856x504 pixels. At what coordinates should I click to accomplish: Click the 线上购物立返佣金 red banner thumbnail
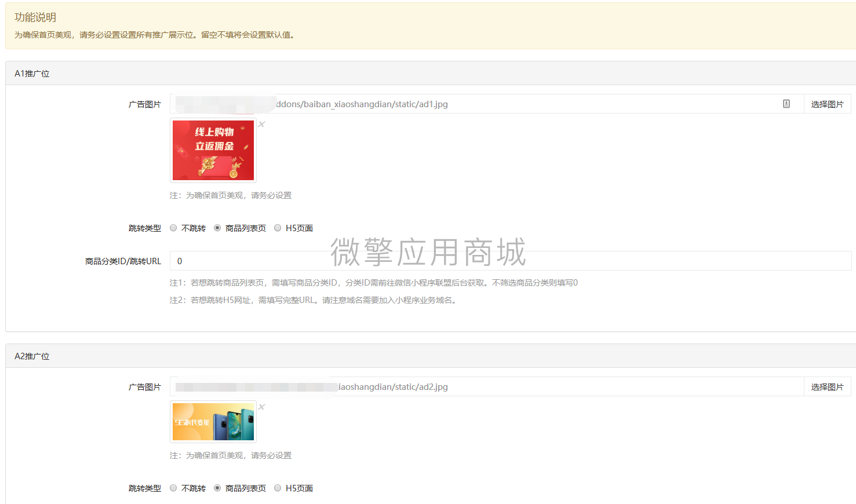tap(213, 150)
